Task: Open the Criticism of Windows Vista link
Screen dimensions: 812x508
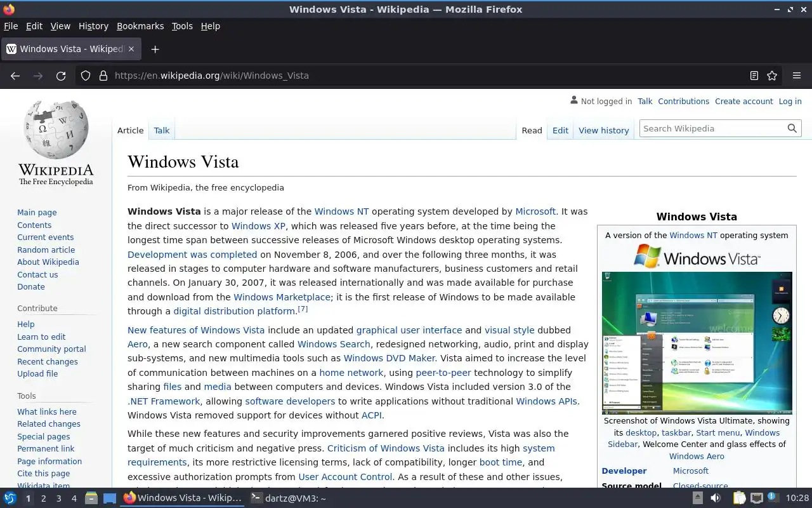Action: point(386,448)
